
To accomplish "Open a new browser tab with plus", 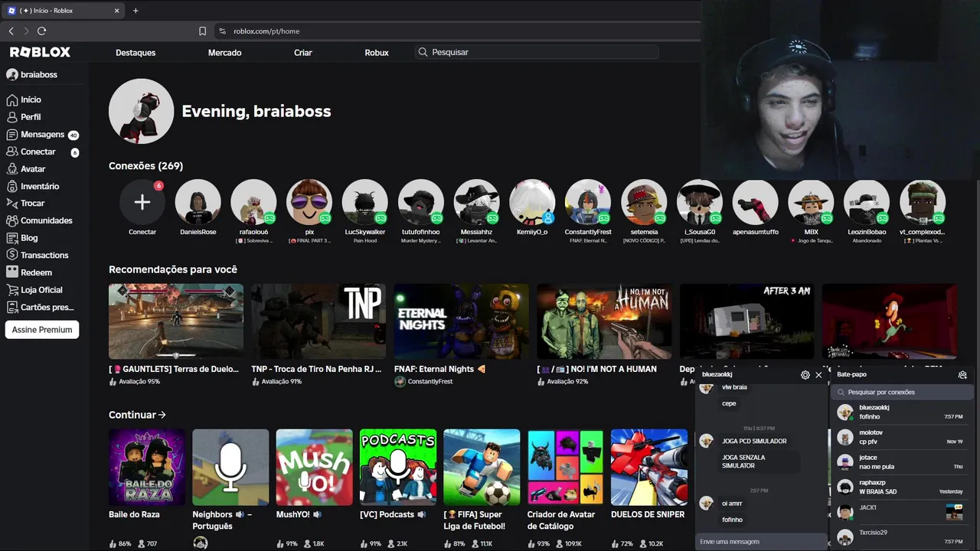I will [x=136, y=11].
